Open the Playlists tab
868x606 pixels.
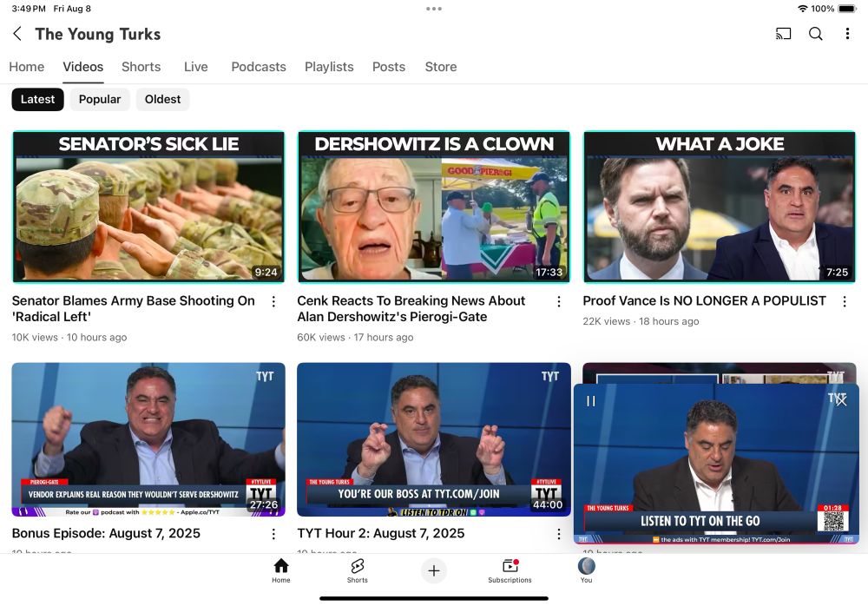point(329,67)
